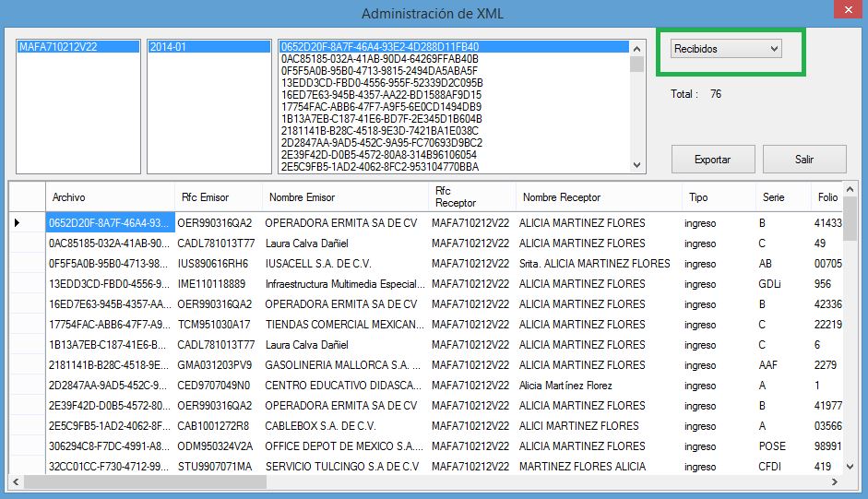Click UUID list scroll down arrow

(636, 165)
